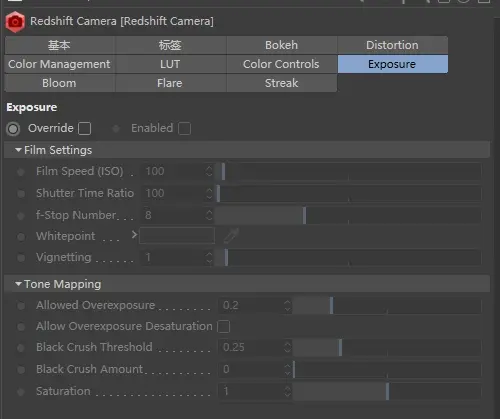Image resolution: width=500 pixels, height=419 pixels.
Task: Click the Shutter Time Ratio value field
Action: (173, 193)
